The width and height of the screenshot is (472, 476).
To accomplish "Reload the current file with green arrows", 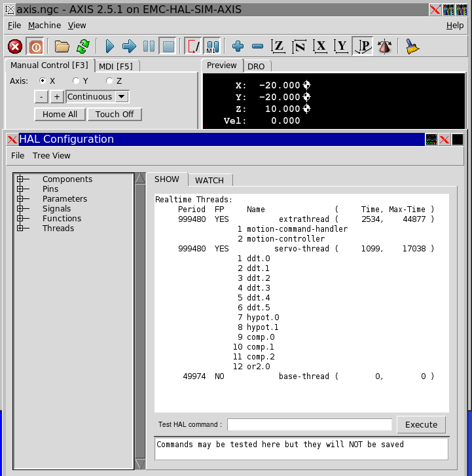I will point(83,46).
